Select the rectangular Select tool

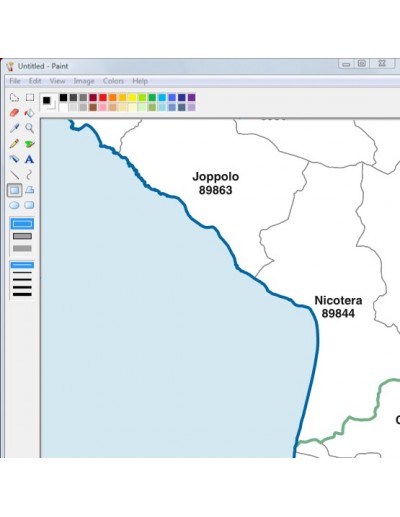point(30,97)
